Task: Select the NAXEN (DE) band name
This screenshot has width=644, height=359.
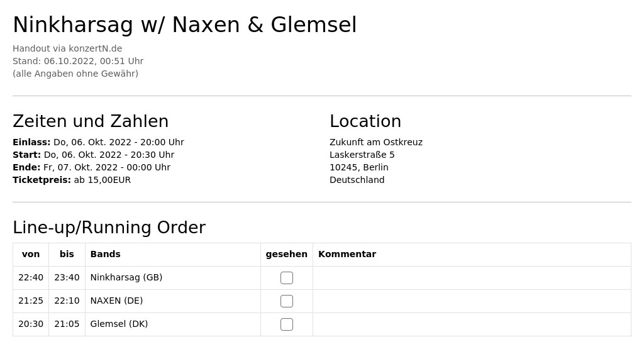Action: 116,301
